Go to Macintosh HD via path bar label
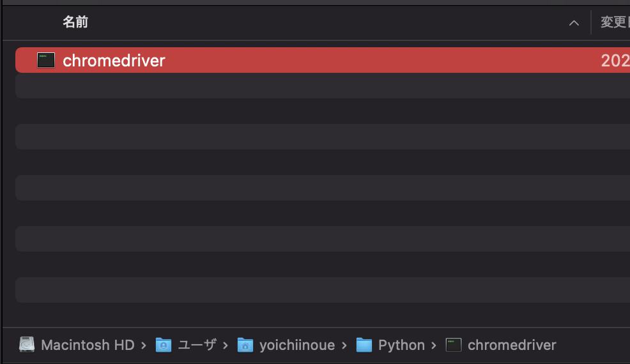This screenshot has height=364, width=630. [88, 345]
